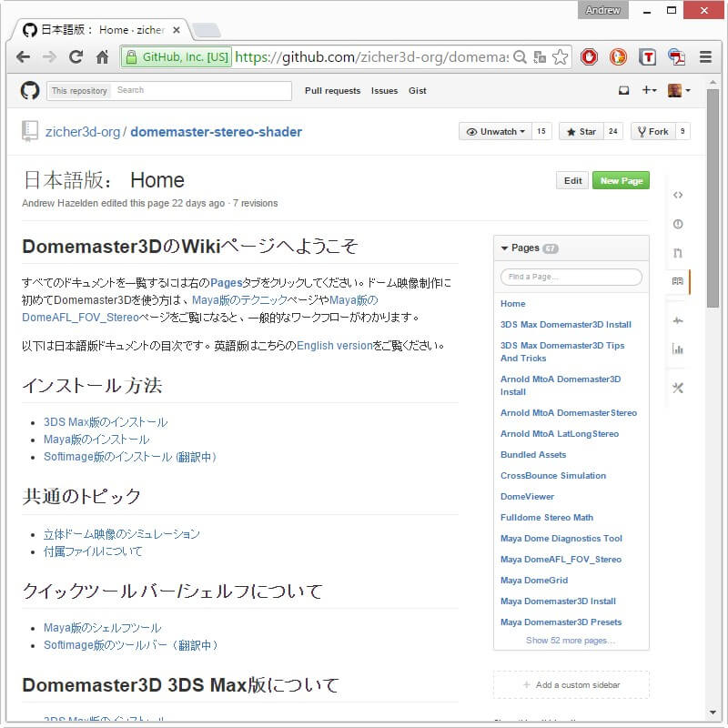728x728 pixels.
Task: Open notifications inbox icon
Action: (x=624, y=90)
